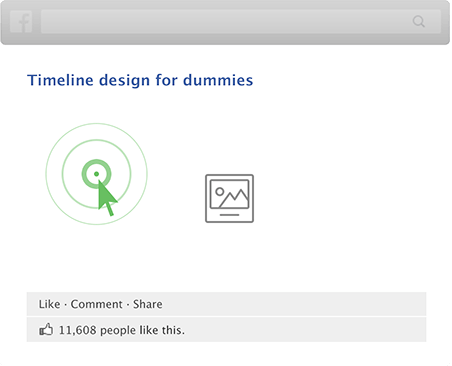Click the thumbs-up icon beside like count
452x366 pixels.
coord(46,329)
